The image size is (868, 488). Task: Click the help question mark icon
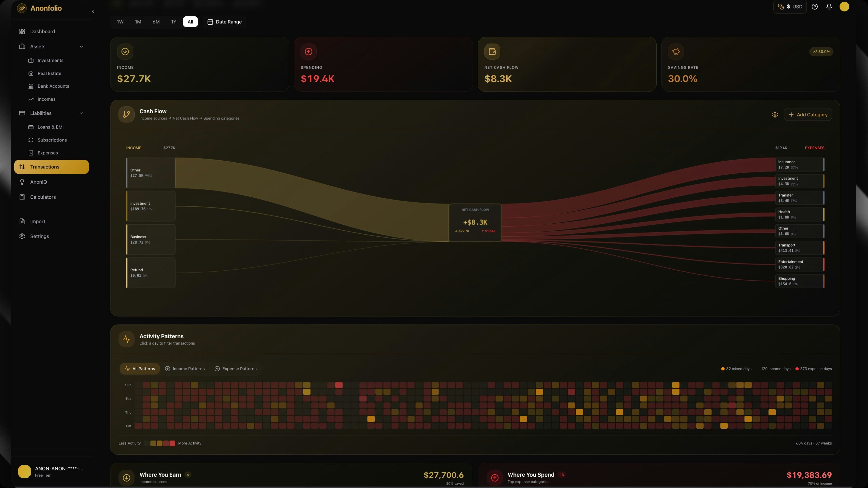pos(814,7)
